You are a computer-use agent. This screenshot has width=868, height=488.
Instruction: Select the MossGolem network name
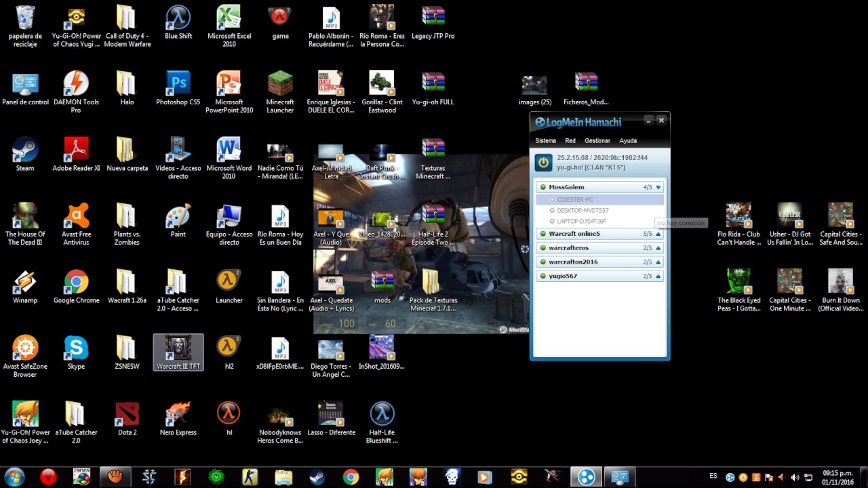click(566, 187)
